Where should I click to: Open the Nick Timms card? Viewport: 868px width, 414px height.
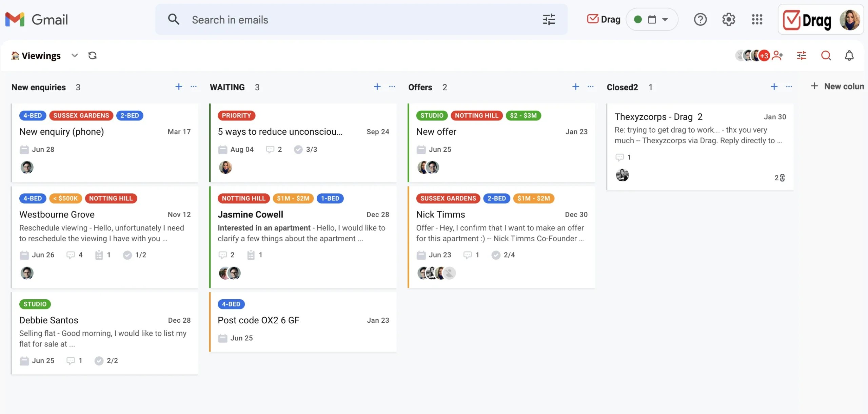point(501,237)
